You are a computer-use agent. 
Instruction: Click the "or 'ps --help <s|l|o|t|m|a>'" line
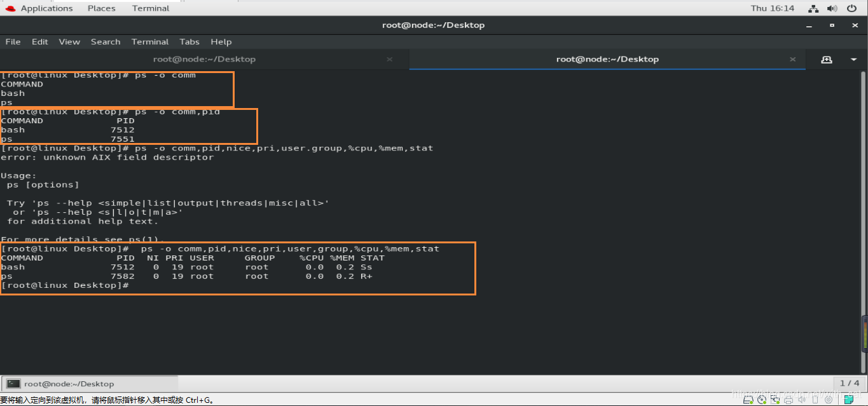[98, 212]
